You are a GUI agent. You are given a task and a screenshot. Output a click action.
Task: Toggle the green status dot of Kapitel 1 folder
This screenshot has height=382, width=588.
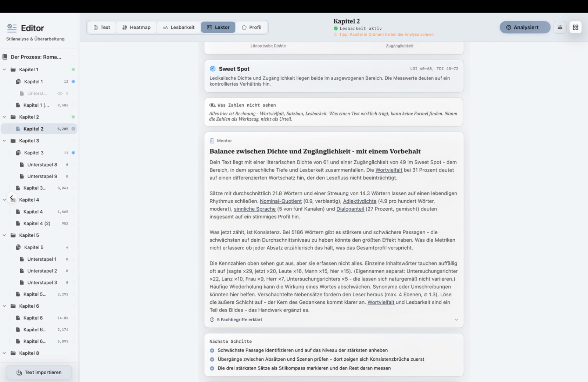[73, 69]
